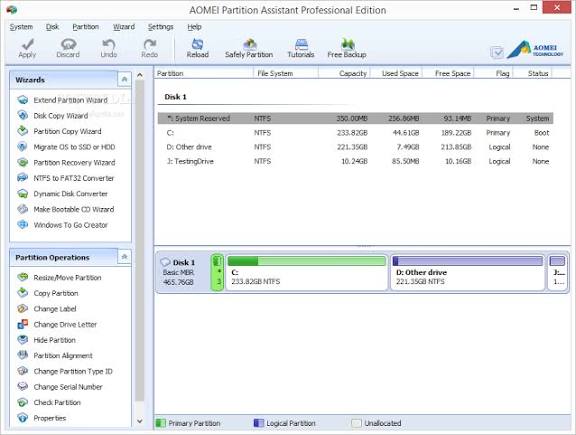
Task: Launch Partition Recovery Wizard icon
Action: click(23, 162)
